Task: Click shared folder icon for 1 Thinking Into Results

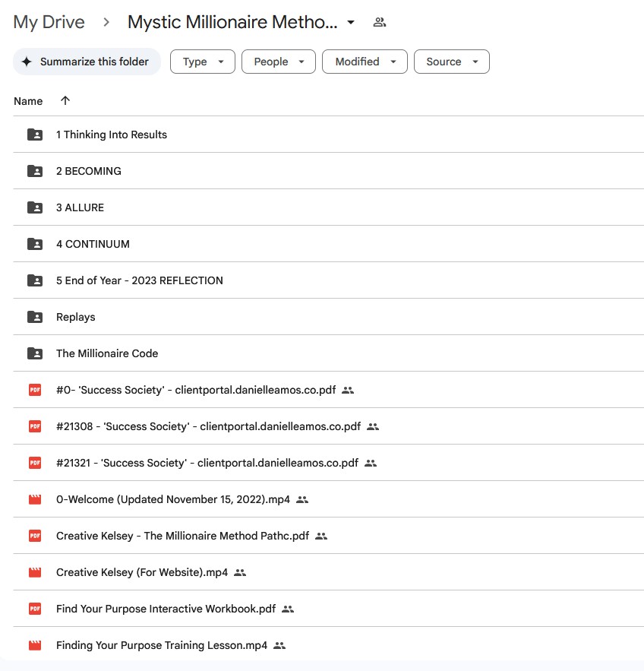Action: point(35,135)
